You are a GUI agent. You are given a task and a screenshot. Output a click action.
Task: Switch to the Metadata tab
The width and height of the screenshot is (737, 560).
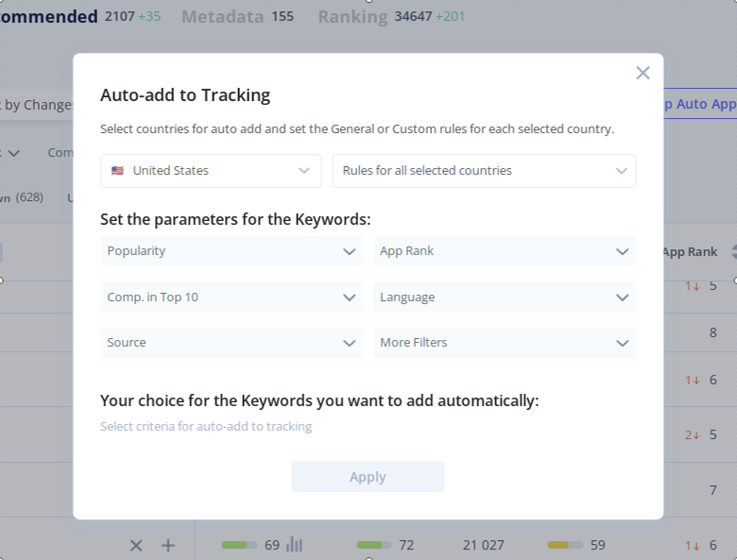click(222, 16)
